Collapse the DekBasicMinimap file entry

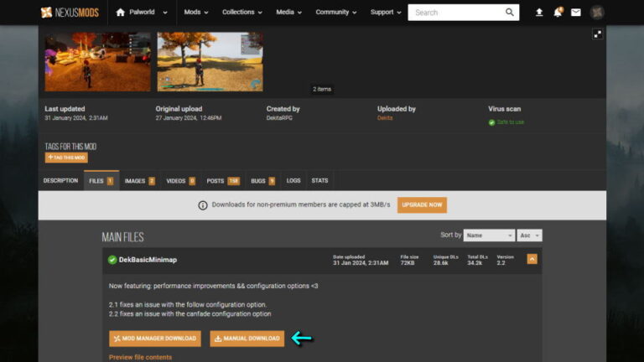coord(532,259)
